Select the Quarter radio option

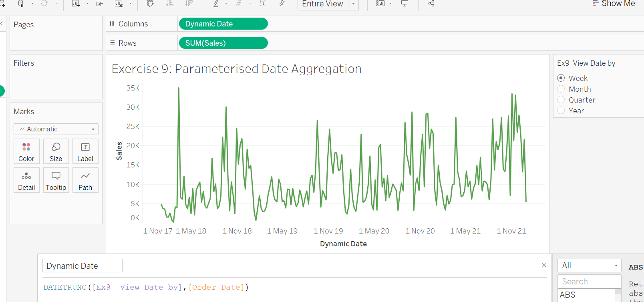[561, 100]
